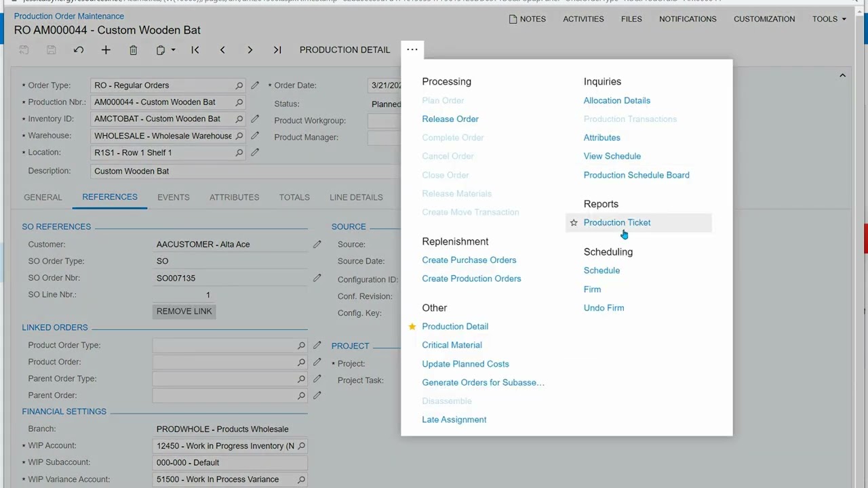Open the Location lookup magnifier

(239, 152)
